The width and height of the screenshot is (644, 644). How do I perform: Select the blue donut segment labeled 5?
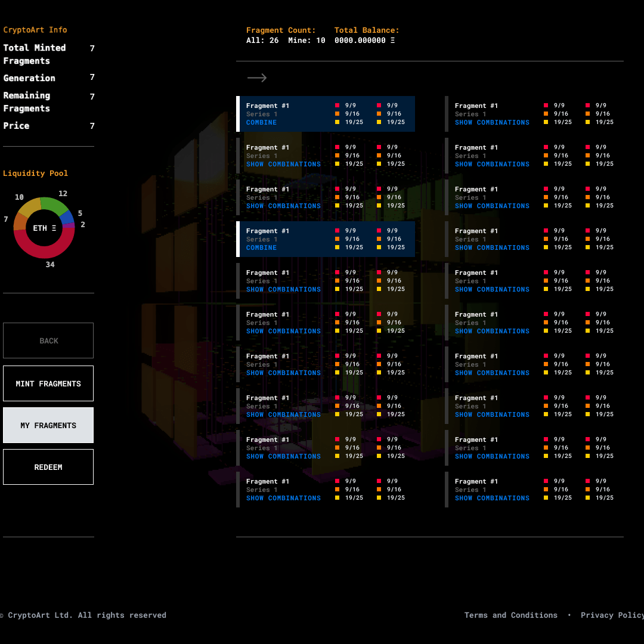[x=67, y=217]
